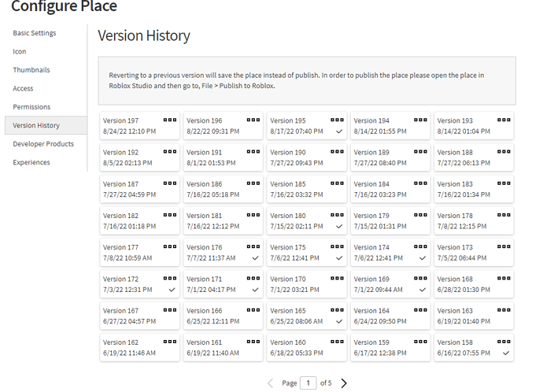This screenshot has height=392, width=543.
Task: Go to the previous page of versions
Action: (271, 383)
